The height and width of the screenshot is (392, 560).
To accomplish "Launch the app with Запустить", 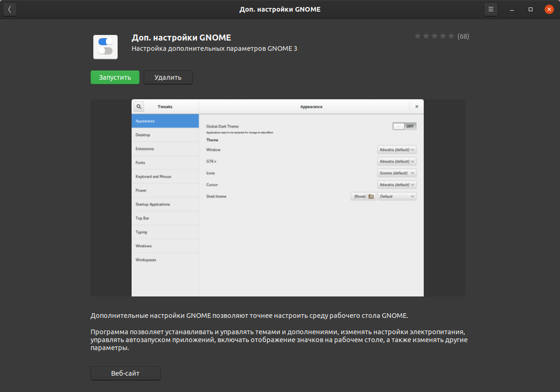I will (x=115, y=77).
